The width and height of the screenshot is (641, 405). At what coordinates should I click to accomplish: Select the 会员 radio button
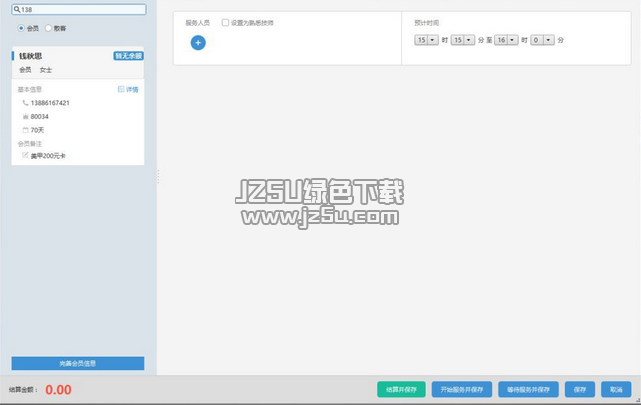[x=22, y=28]
